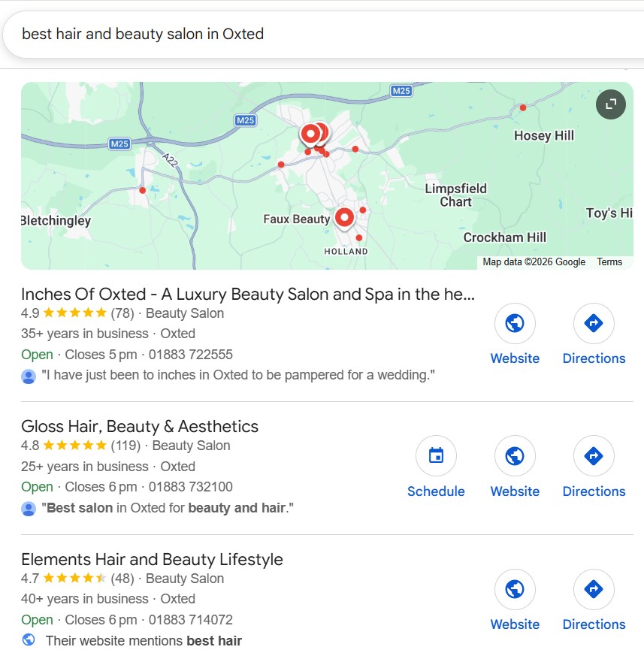Expand the map to full view
644x665 pixels.
(610, 104)
